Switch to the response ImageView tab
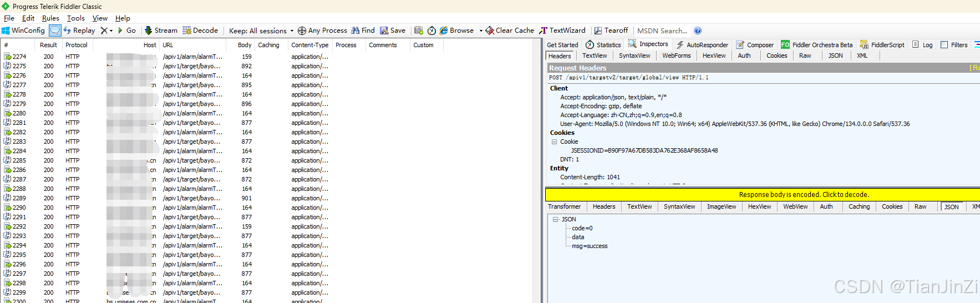980x303 pixels. pyautogui.click(x=722, y=206)
